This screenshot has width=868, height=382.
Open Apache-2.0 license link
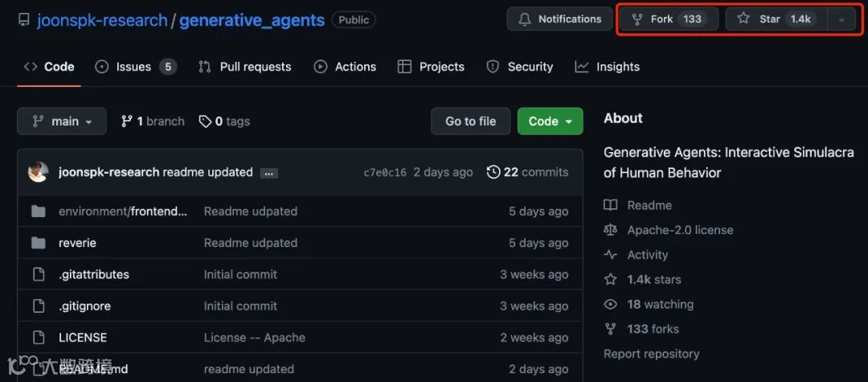tap(681, 230)
